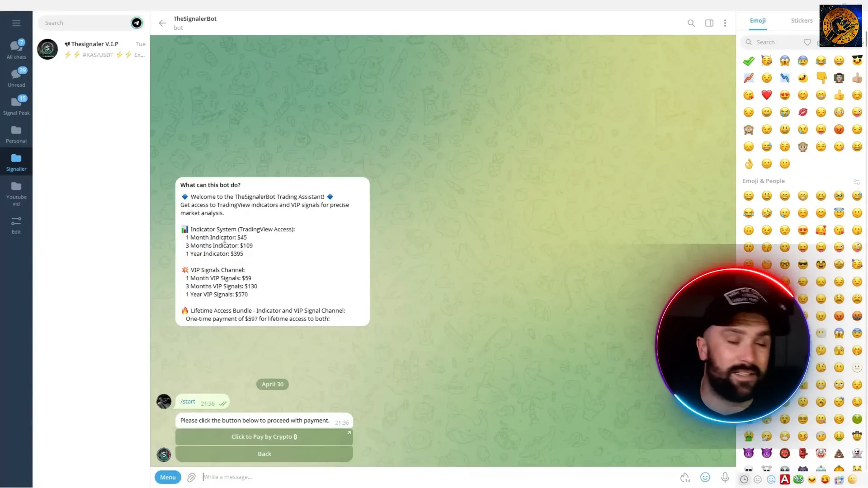Open bot avatar beside Back button
868x488 pixels.
[x=164, y=455]
